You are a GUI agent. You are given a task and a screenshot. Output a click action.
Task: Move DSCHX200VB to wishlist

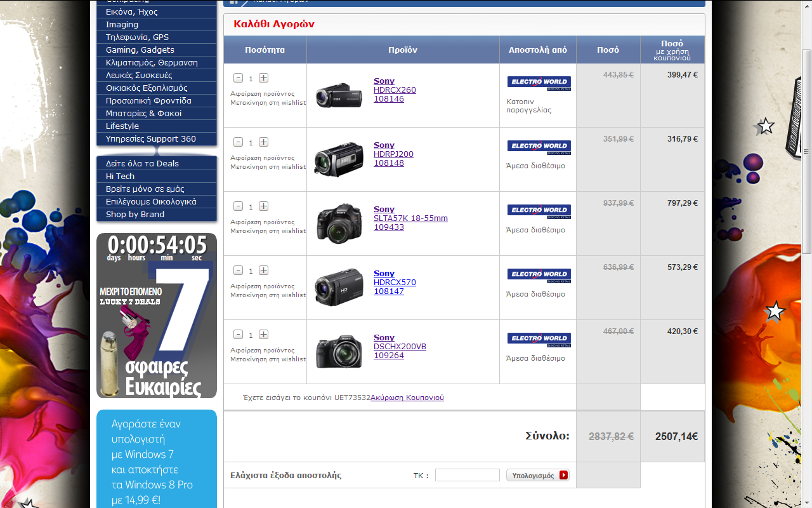[x=268, y=359]
